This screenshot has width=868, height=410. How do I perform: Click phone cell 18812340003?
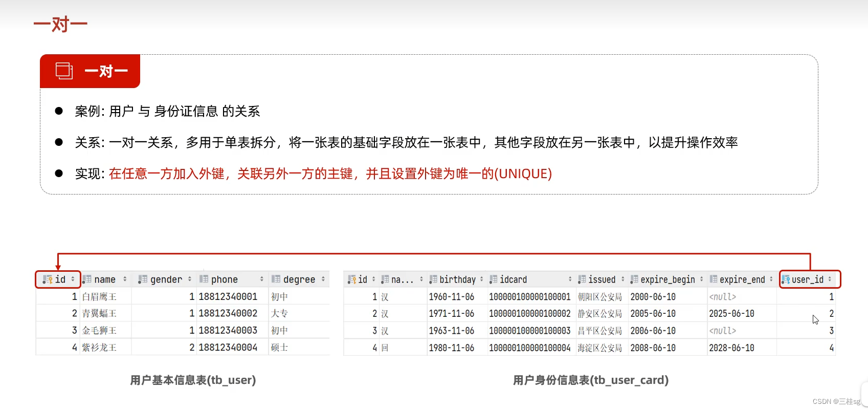click(x=228, y=331)
